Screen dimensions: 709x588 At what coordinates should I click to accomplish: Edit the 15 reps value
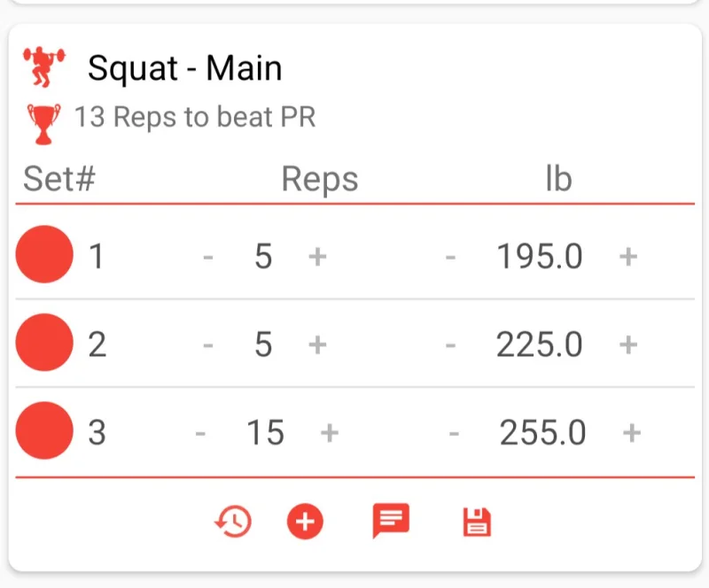[265, 432]
